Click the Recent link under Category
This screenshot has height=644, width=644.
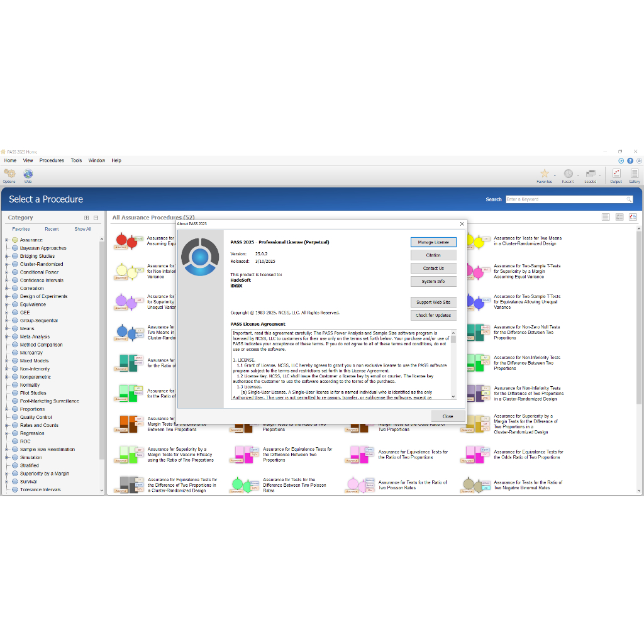point(52,229)
